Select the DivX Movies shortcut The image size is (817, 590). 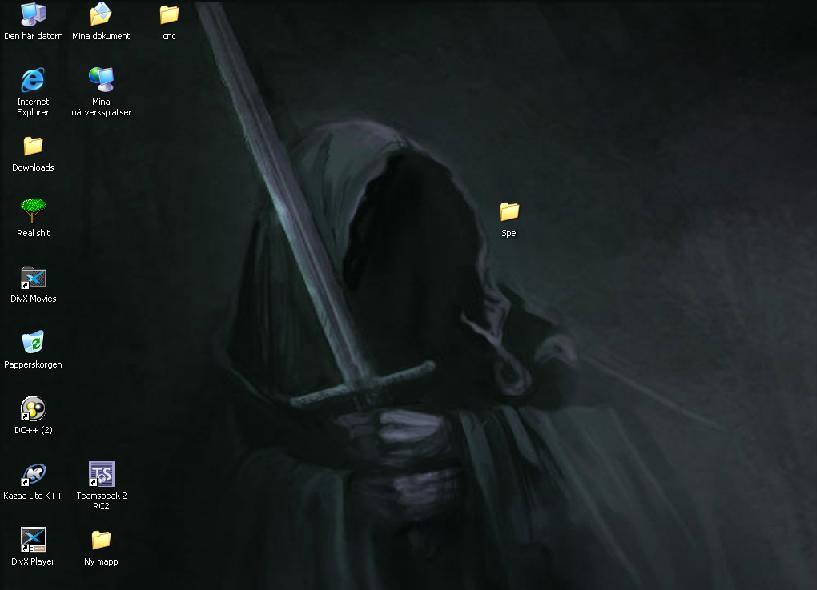click(x=33, y=277)
